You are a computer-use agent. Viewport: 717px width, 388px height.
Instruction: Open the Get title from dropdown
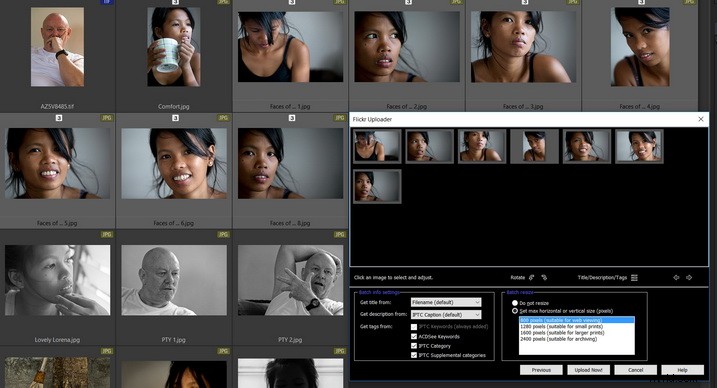(446, 302)
